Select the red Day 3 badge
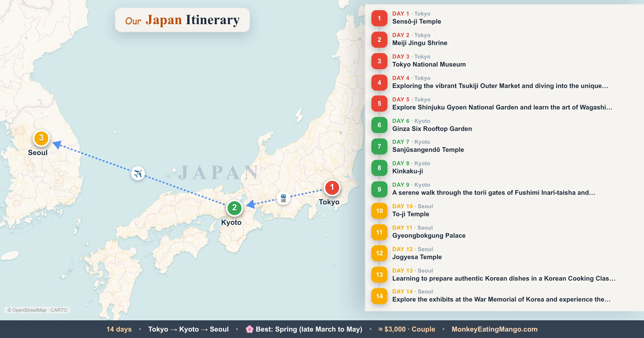 [x=379, y=61]
